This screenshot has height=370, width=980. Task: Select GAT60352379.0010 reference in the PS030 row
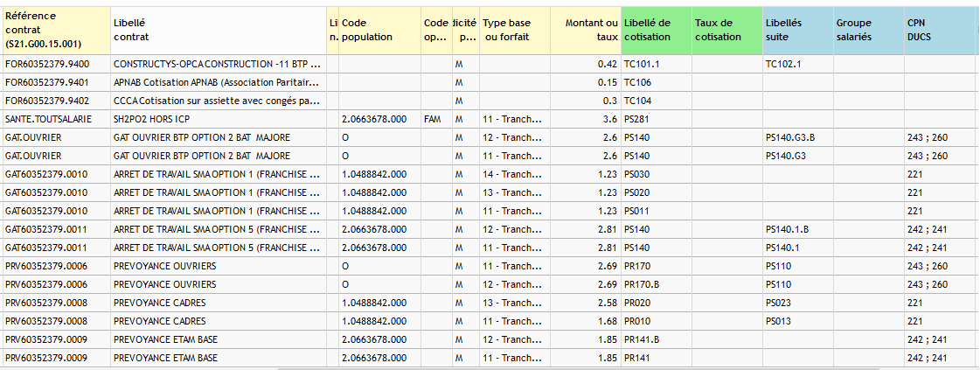(56, 174)
